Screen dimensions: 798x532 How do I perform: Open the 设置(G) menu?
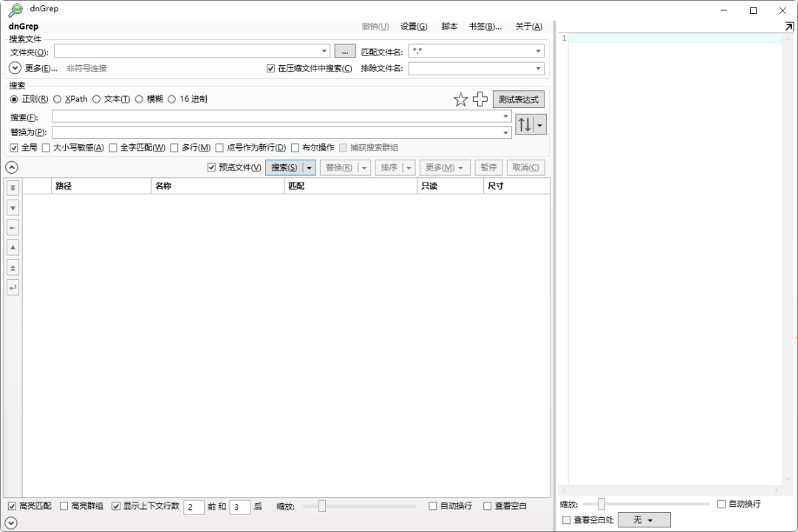click(414, 27)
